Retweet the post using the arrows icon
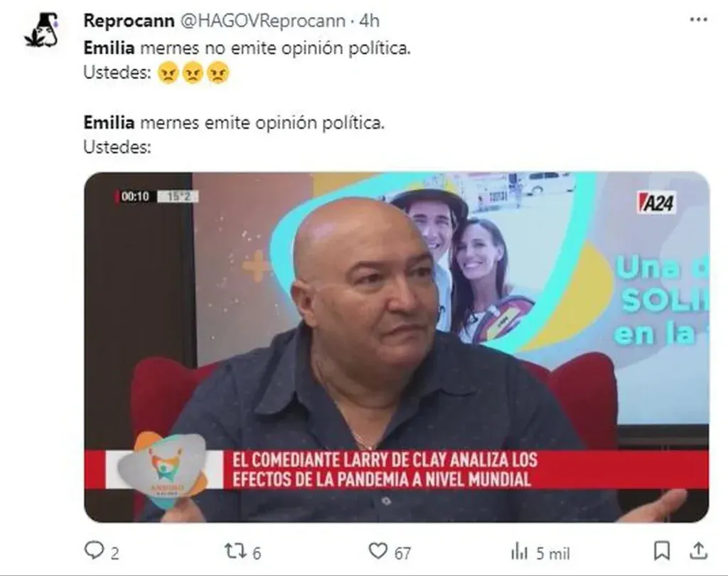728x576 pixels. (x=235, y=551)
